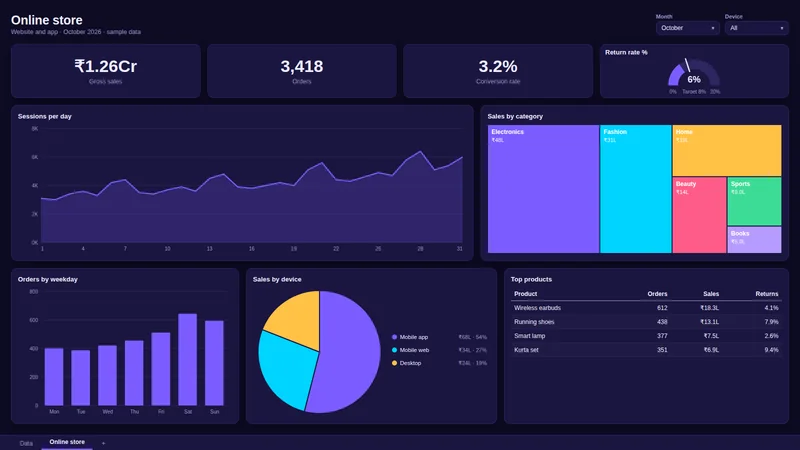Click the Mon bar in Orders by weekday

[x=54, y=377]
